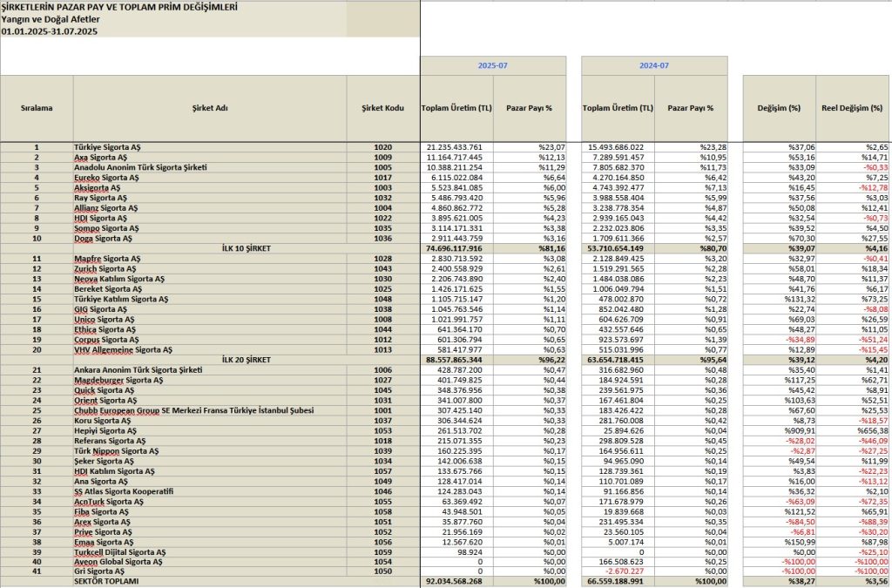
Task: Select the 'Aksigorta AŞ' cell
Action: pyautogui.click(x=210, y=187)
